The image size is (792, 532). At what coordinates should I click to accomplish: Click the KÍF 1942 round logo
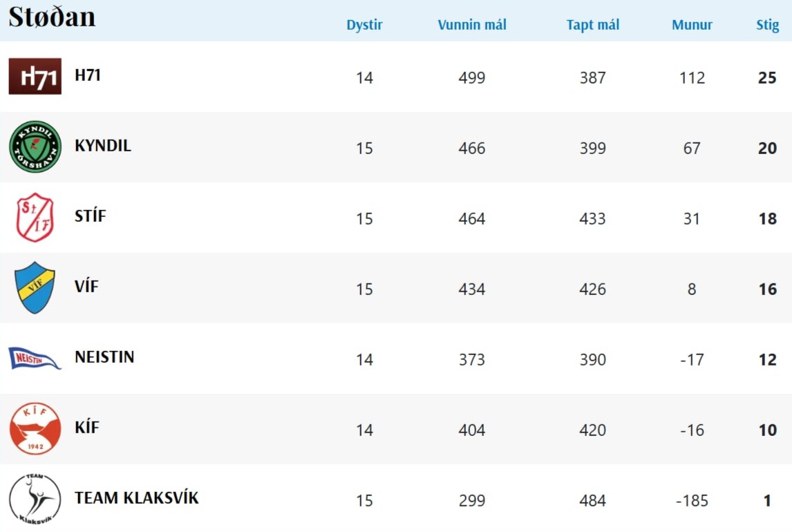tap(35, 428)
